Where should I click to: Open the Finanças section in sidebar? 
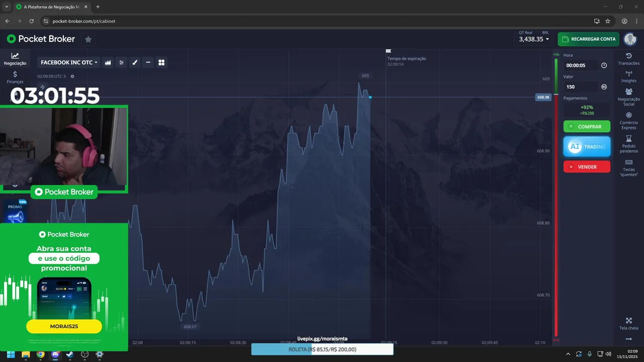pos(15,77)
